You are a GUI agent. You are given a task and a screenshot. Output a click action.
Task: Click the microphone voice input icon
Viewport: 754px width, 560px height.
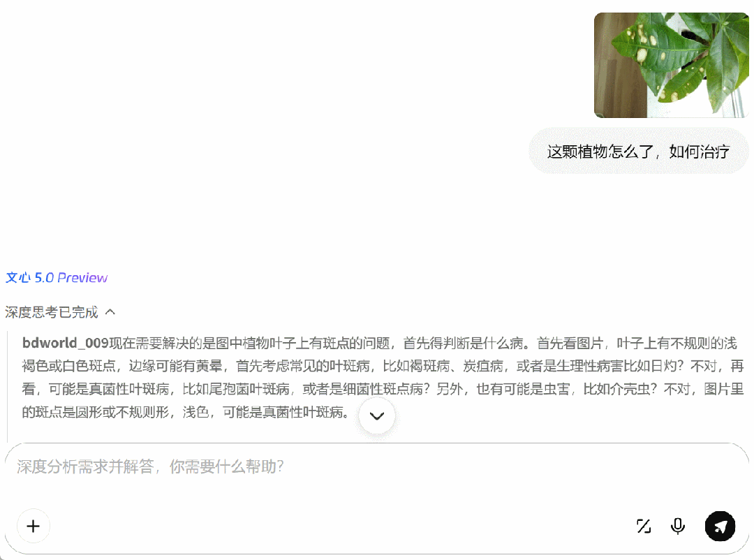(x=677, y=526)
